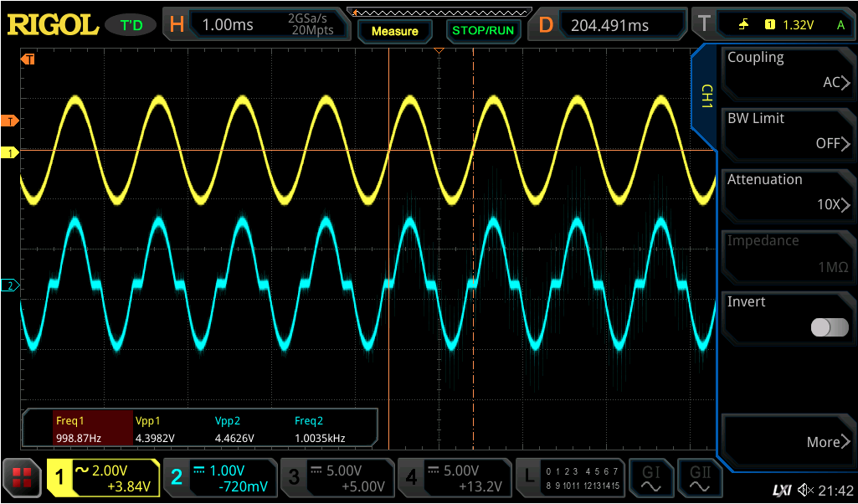The image size is (858, 504).
Task: Click the RIGOL logo
Action: [53, 25]
